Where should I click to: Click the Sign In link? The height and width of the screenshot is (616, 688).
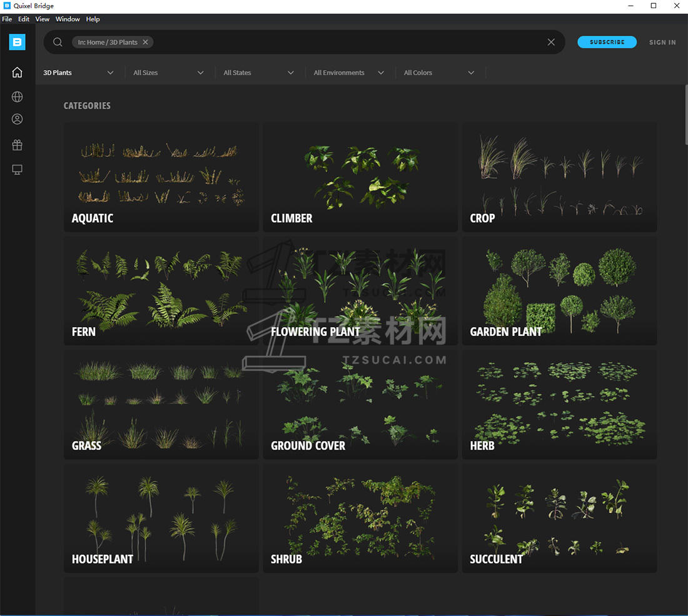662,42
